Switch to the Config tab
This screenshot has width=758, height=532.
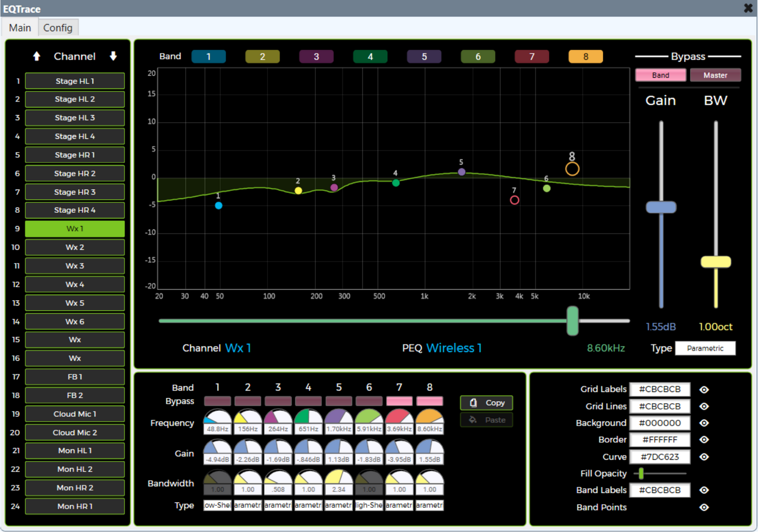(58, 28)
